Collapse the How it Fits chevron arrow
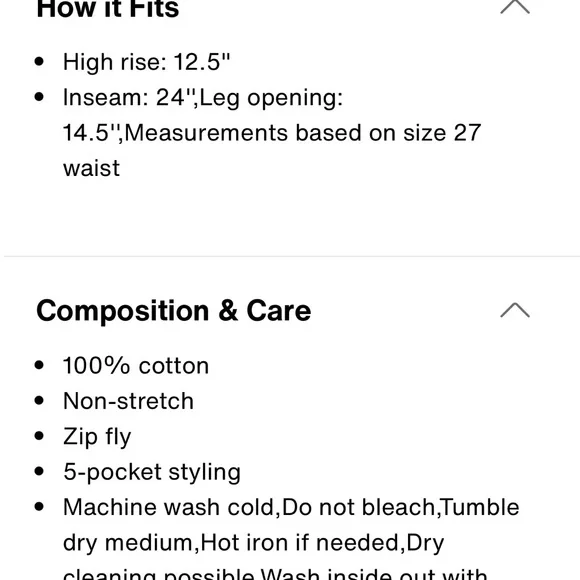 [x=515, y=7]
